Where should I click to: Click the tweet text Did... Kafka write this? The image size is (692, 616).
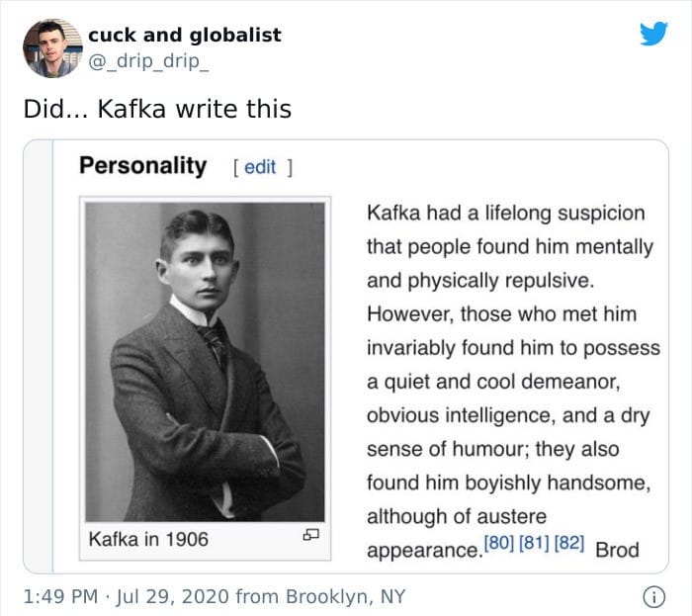click(x=157, y=109)
